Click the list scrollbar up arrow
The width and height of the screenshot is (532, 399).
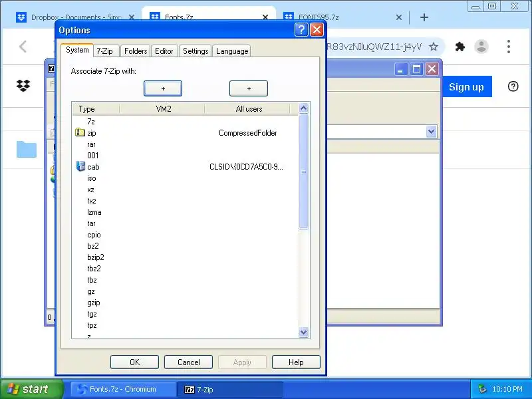tap(303, 108)
